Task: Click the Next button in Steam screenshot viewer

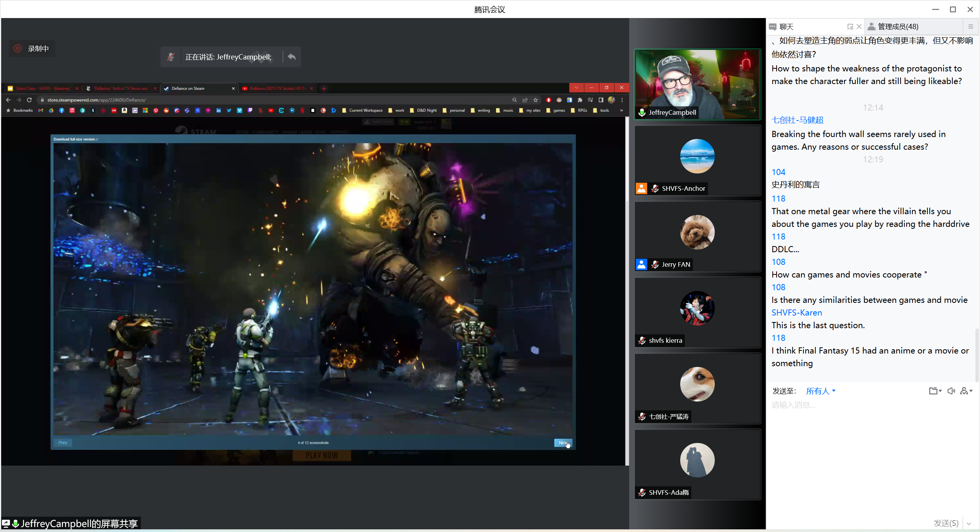Action: click(x=563, y=443)
